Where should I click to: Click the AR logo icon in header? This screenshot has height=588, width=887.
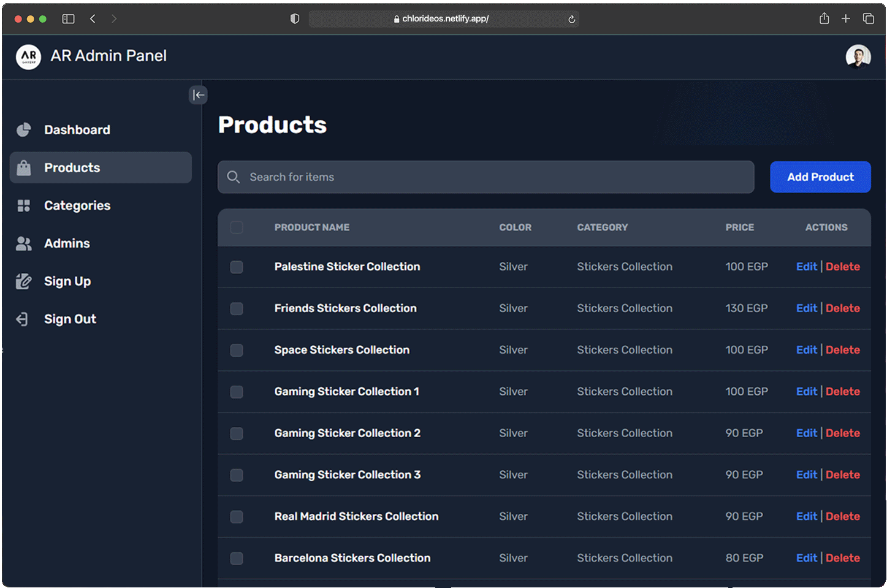pyautogui.click(x=28, y=57)
